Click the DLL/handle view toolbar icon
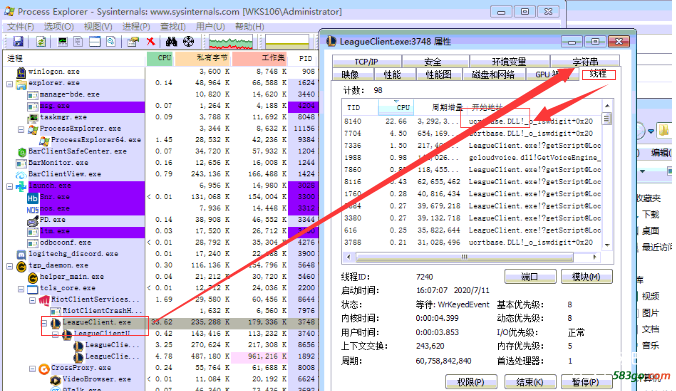Image resolution: width=676 pixels, height=391 pixels. pos(111,41)
